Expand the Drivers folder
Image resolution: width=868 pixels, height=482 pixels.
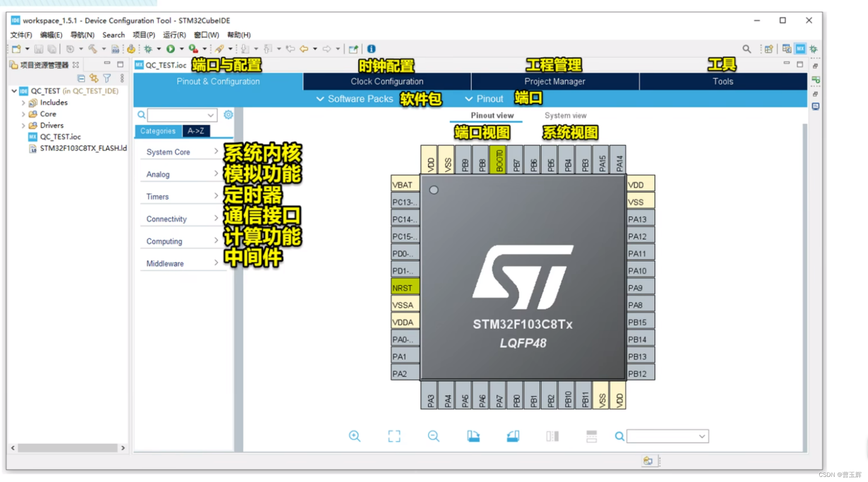23,125
